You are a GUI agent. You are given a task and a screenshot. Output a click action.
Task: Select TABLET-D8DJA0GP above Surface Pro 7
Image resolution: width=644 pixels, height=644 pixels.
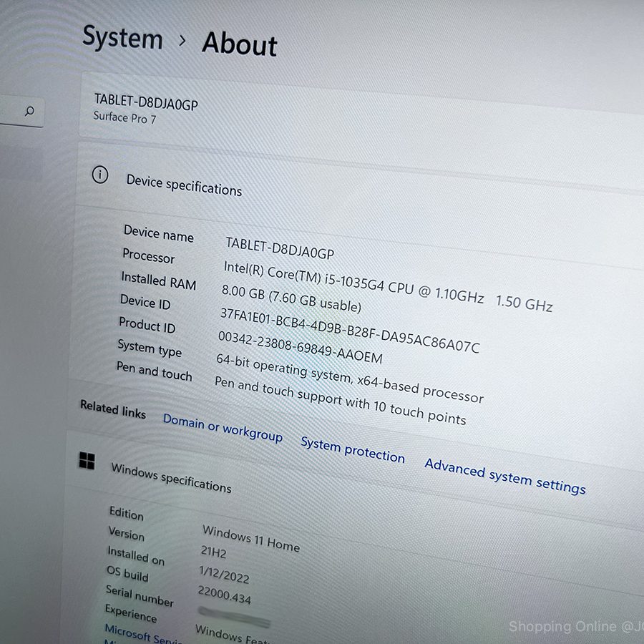(x=146, y=102)
